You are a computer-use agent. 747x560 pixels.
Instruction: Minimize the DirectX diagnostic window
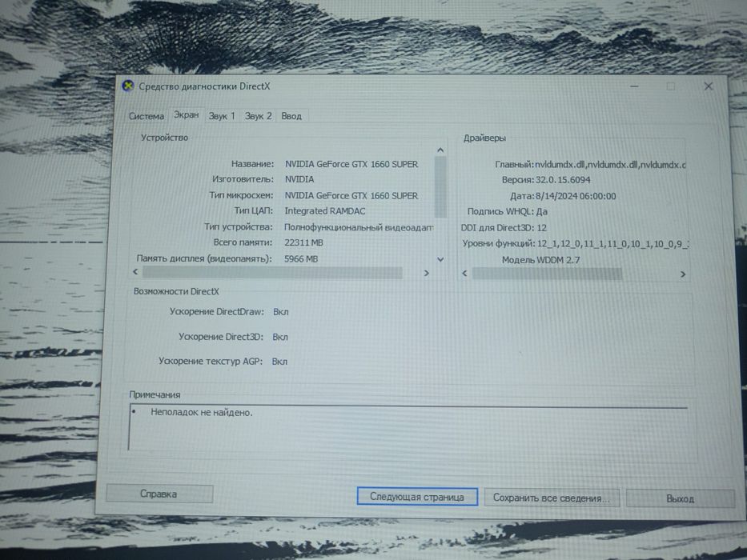coord(634,86)
